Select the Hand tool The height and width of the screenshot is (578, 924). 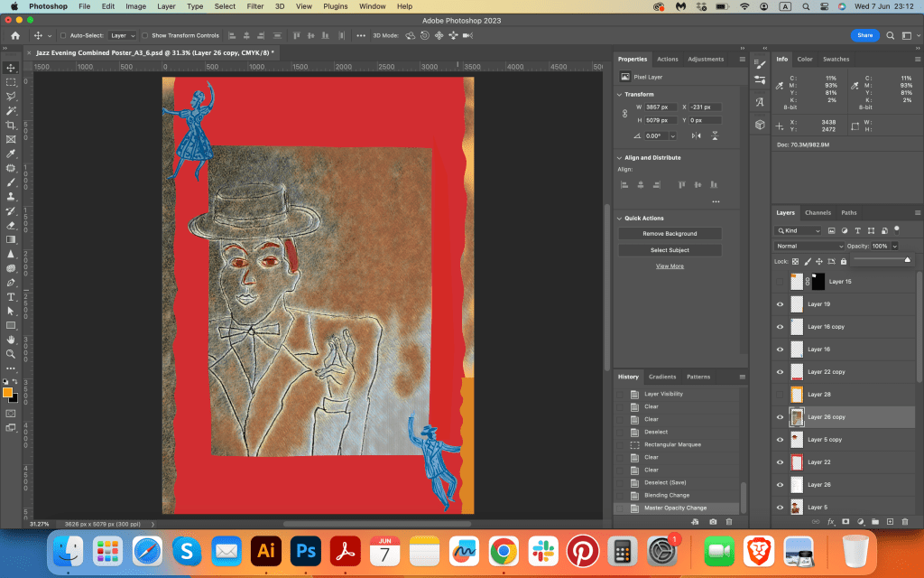tap(11, 340)
